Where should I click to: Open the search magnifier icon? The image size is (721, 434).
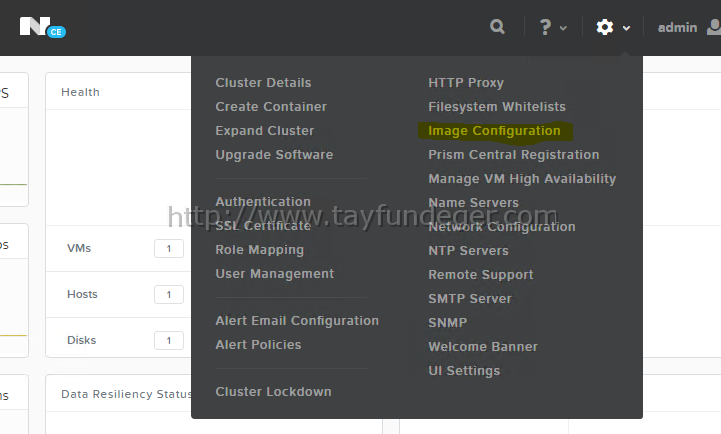tap(497, 27)
